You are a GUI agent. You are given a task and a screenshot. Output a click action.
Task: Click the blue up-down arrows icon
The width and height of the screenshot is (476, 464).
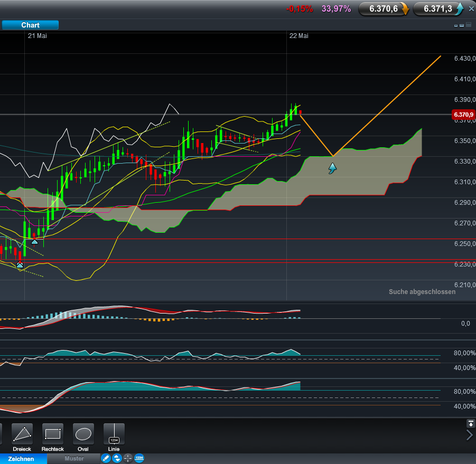tap(117, 458)
